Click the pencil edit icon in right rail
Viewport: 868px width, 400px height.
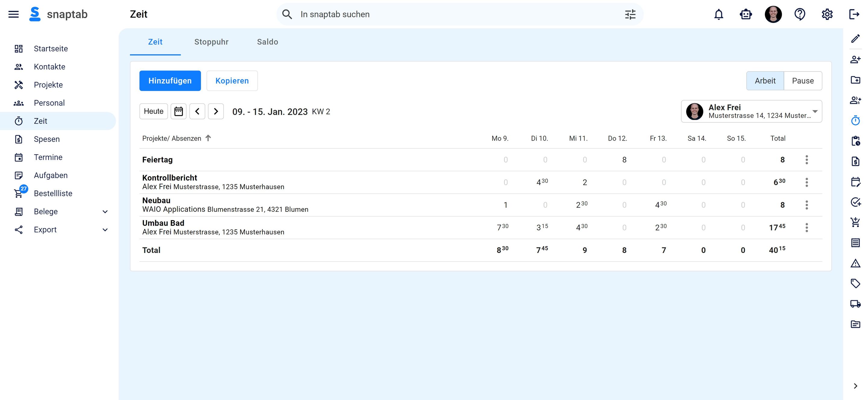pyautogui.click(x=855, y=39)
